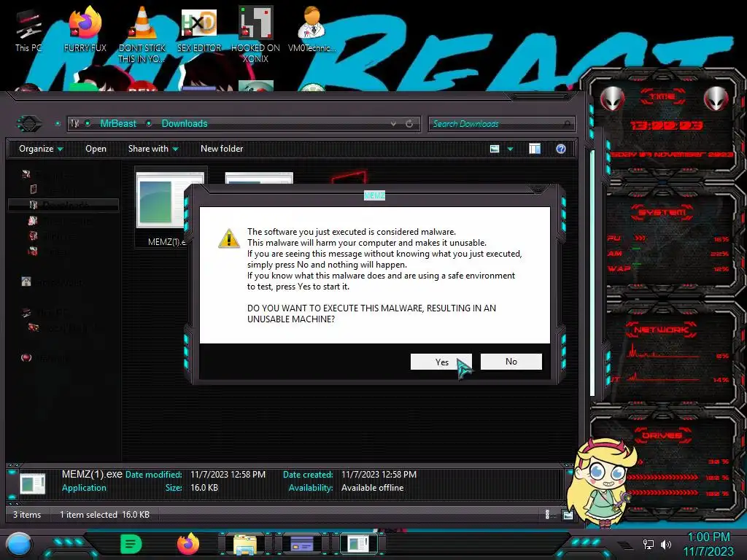Select This PC in the navigation pane

coord(47,312)
